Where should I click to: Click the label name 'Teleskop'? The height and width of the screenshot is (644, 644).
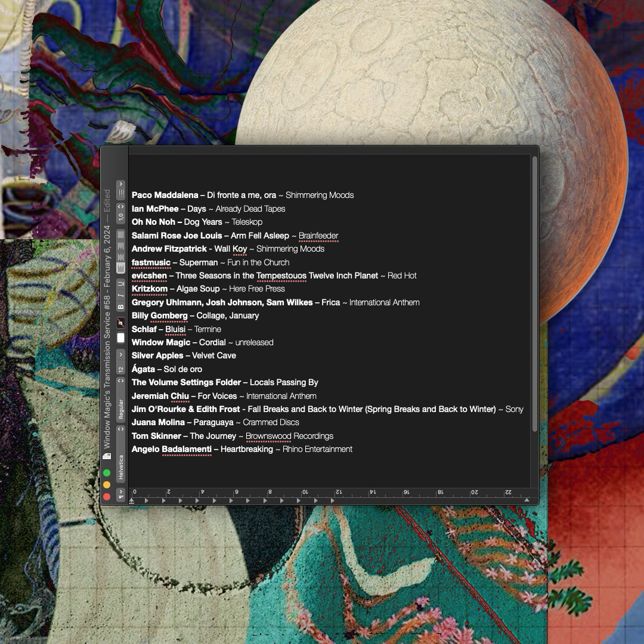[247, 222]
